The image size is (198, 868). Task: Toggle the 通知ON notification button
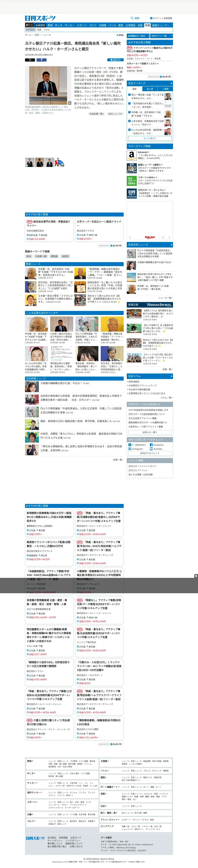pyautogui.click(x=115, y=60)
